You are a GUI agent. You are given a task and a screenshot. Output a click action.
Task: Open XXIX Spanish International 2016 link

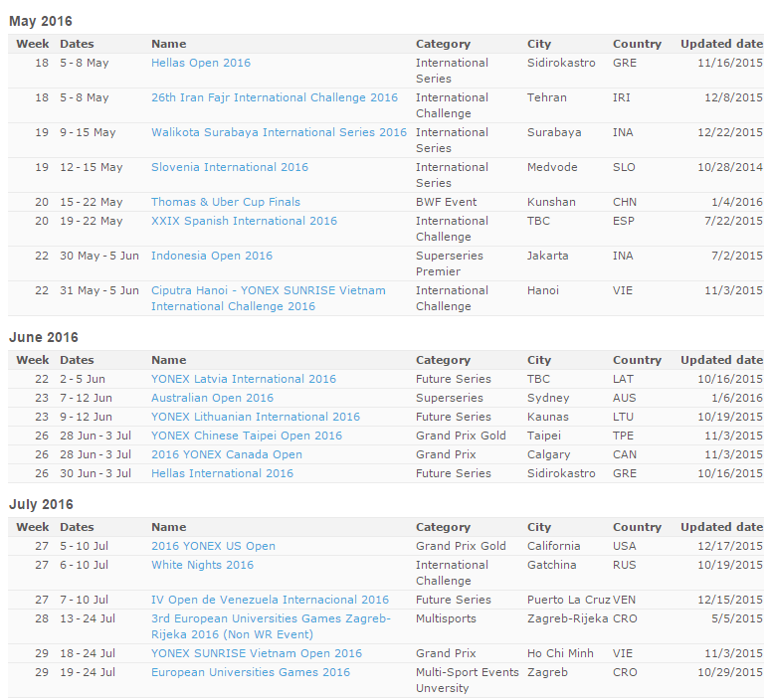(244, 221)
